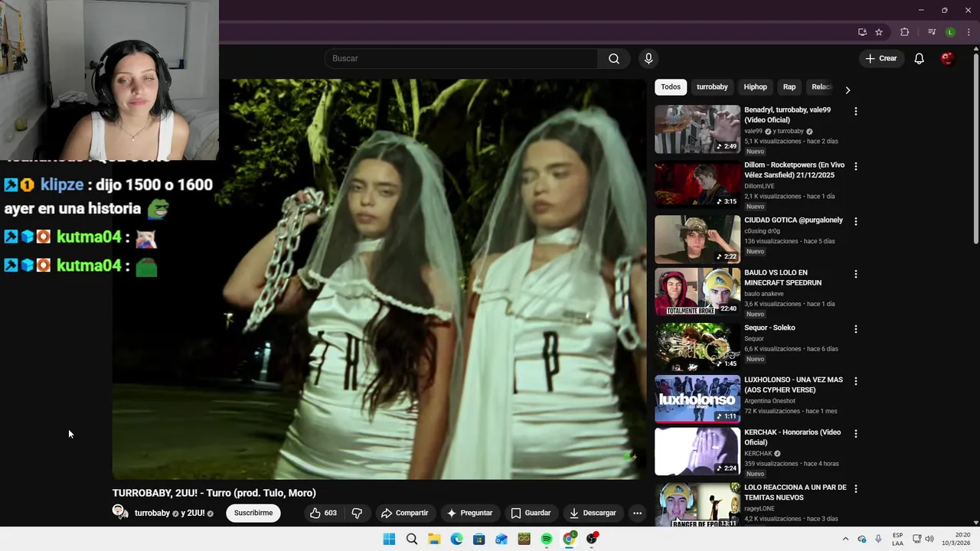Open File Explorer from the taskbar
Screen dimensions: 980x551
coord(434,539)
